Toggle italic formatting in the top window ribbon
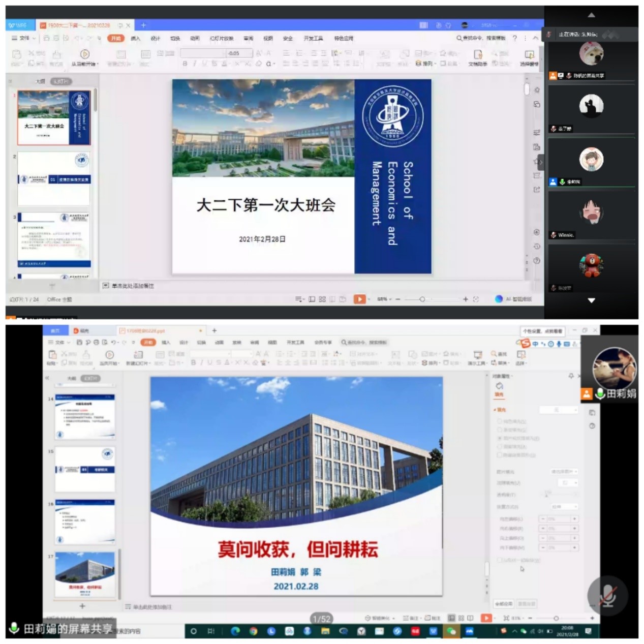 (x=194, y=64)
